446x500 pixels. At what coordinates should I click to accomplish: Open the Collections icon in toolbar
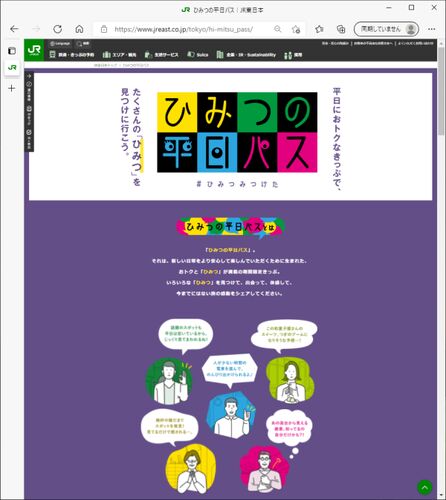[x=341, y=29]
